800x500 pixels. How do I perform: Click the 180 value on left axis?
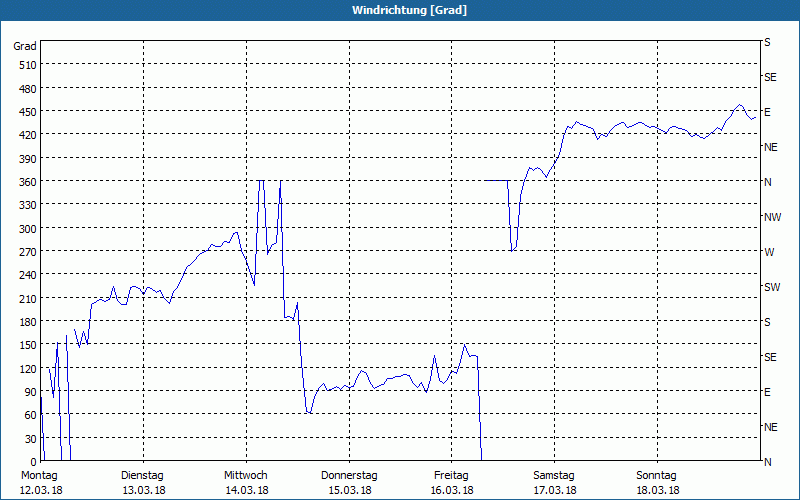pyautogui.click(x=28, y=322)
